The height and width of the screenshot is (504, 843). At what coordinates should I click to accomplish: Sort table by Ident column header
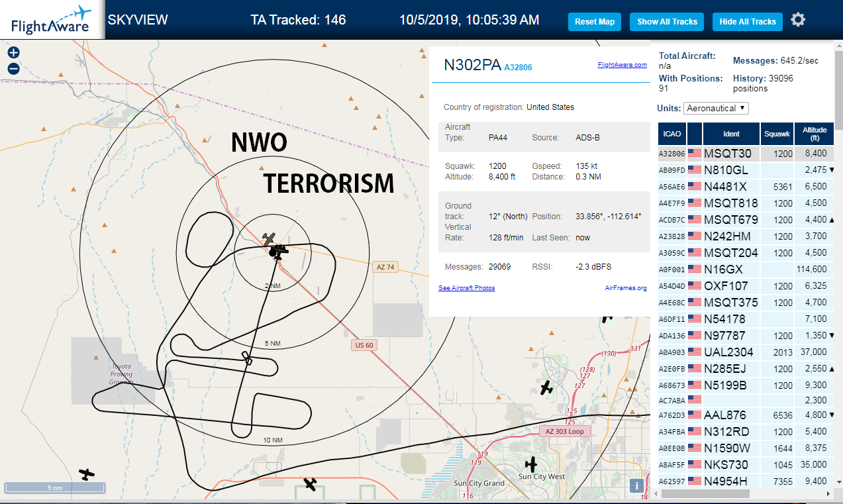point(731,134)
